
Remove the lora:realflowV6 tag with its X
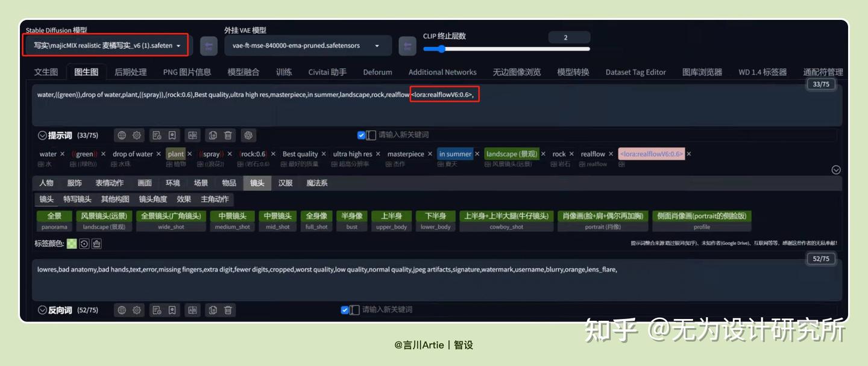[x=689, y=154]
